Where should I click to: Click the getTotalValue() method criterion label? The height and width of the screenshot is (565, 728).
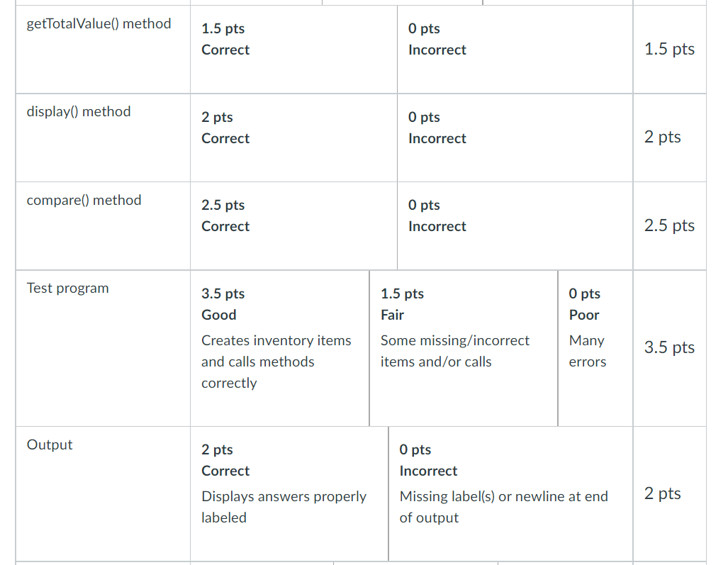coord(99,23)
